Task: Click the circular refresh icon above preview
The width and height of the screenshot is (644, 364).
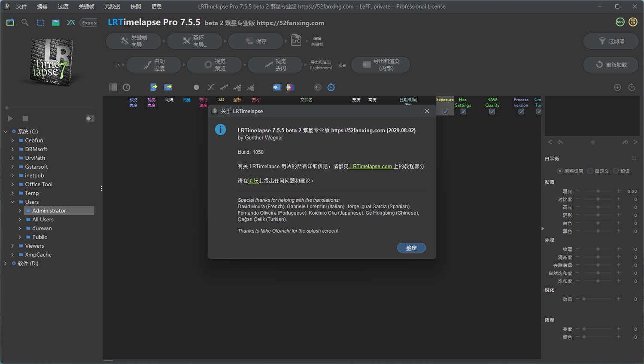Action: [632, 87]
